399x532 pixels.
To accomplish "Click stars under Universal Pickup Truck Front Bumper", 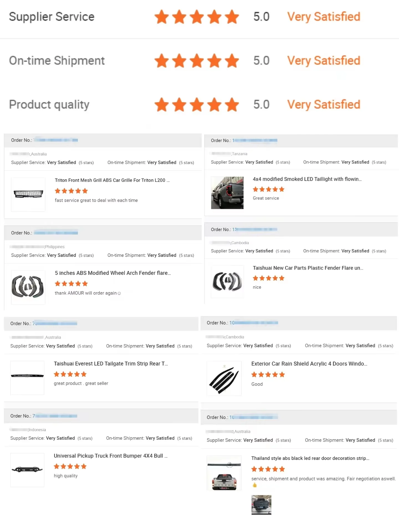I will 70,467.
